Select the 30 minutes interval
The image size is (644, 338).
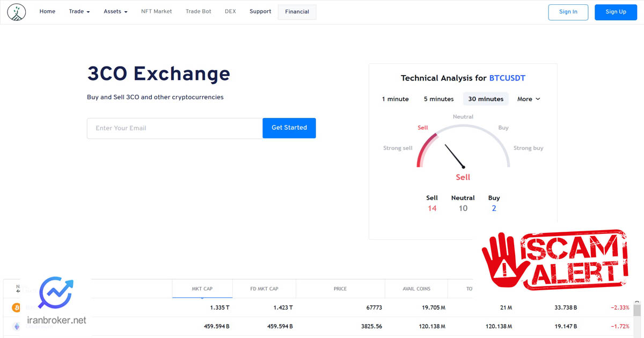(x=486, y=99)
